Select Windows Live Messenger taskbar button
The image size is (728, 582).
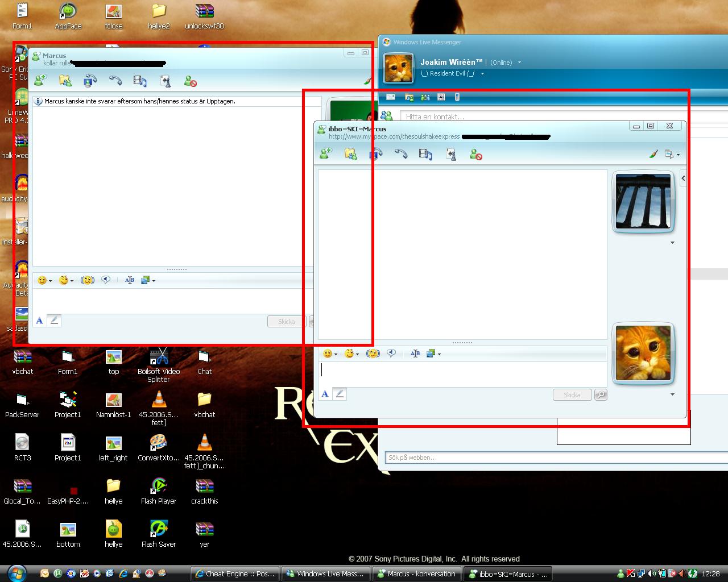pos(325,573)
